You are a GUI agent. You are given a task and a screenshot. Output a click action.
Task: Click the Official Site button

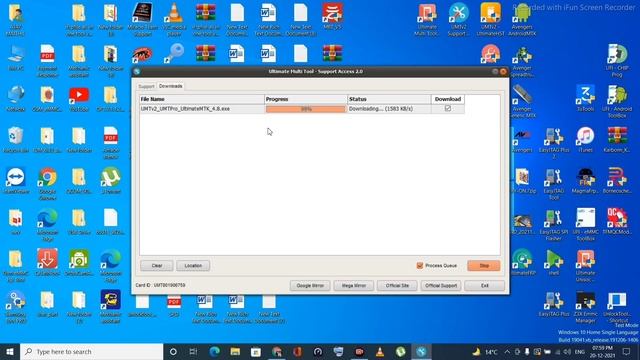pos(397,286)
